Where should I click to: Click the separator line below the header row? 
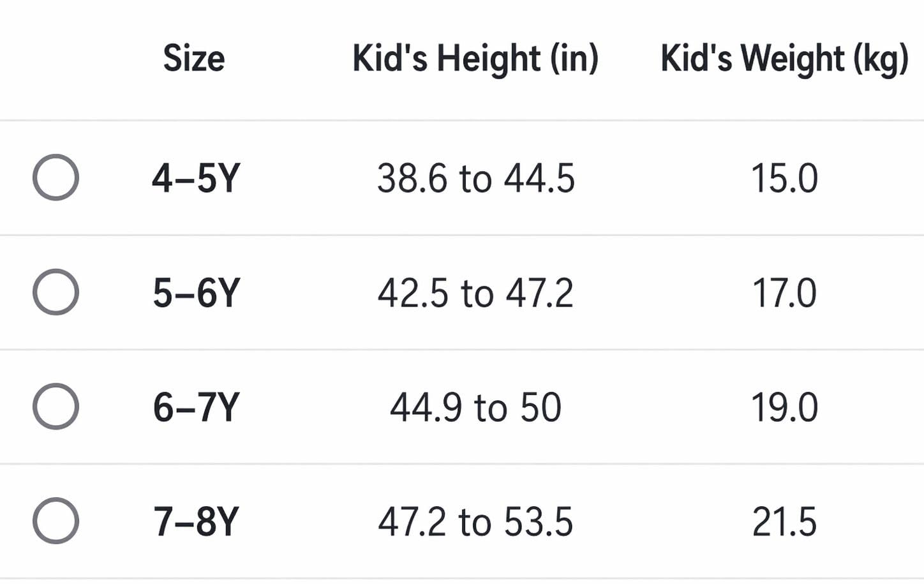click(462, 120)
